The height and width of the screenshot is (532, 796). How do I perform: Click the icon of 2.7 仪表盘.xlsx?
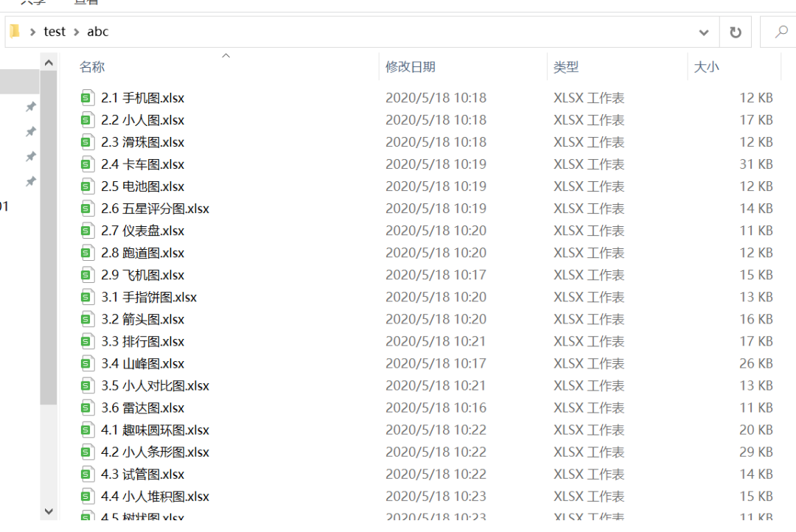(x=87, y=231)
